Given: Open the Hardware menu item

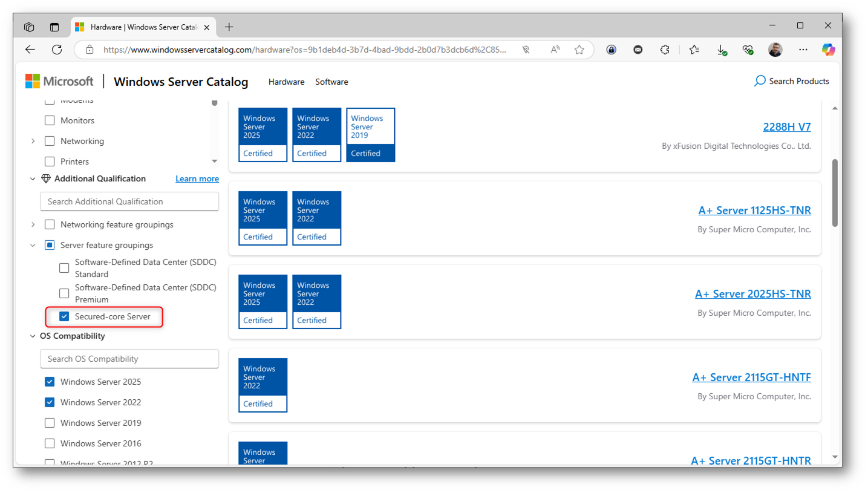Looking at the screenshot, I should [286, 82].
